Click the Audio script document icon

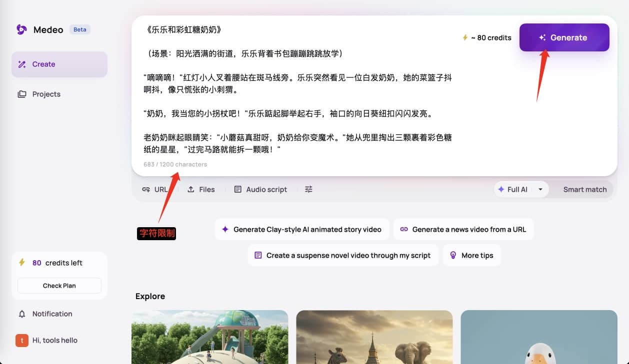[x=238, y=190]
